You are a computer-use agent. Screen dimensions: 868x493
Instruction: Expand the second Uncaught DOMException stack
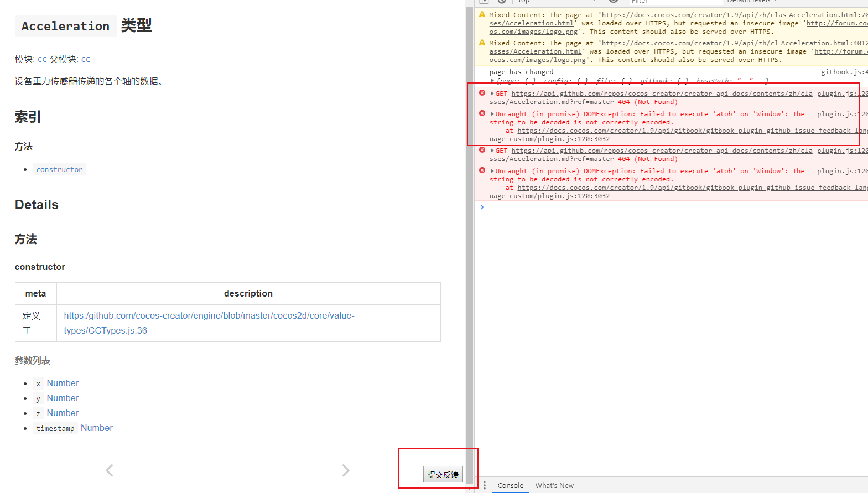click(492, 171)
